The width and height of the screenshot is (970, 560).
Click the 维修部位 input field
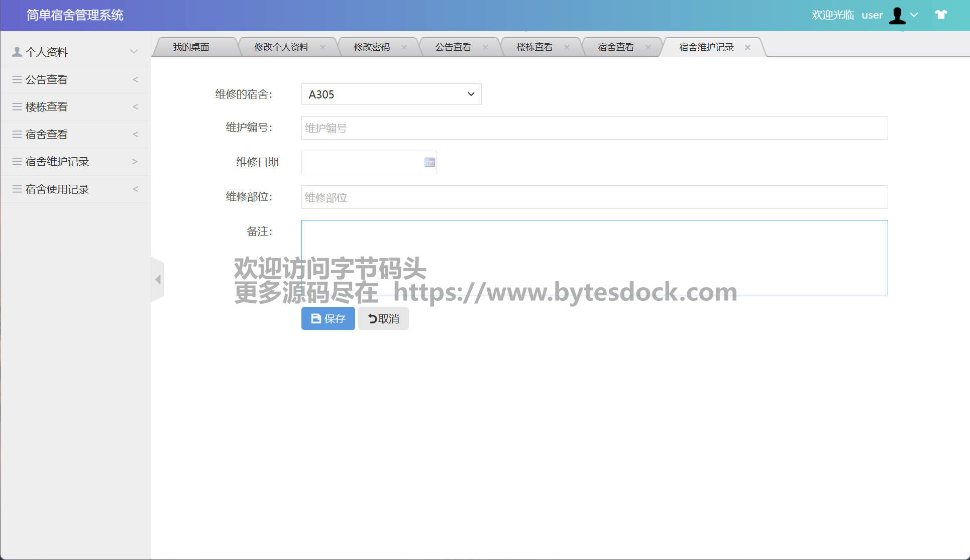594,197
